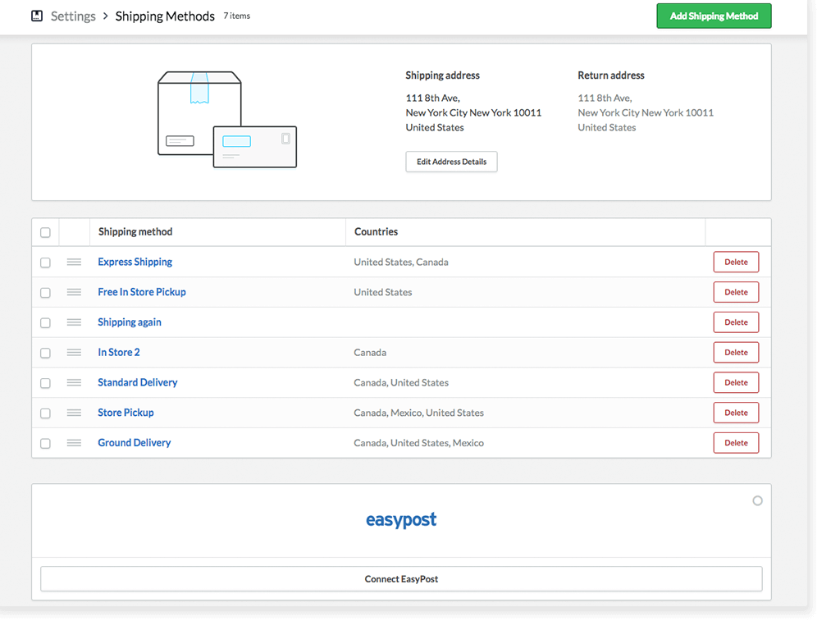Click the easypost logo
This screenshot has height=630, width=840.
401,519
